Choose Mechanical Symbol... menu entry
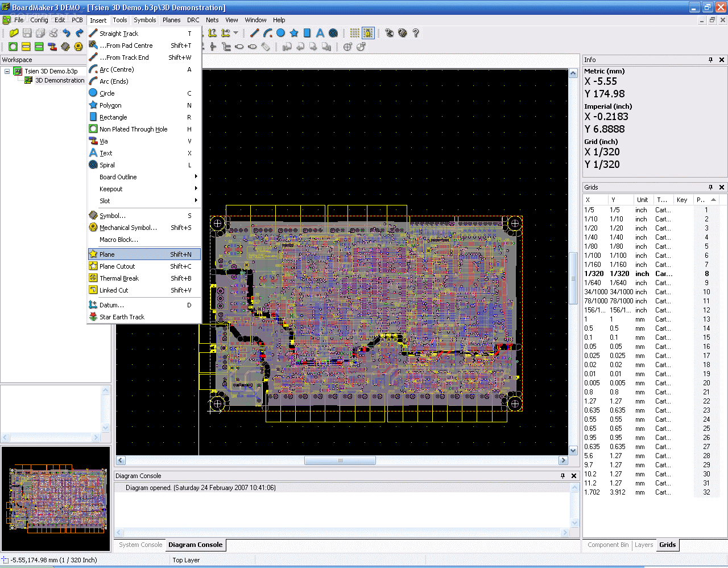Image resolution: width=728 pixels, height=568 pixels. tap(144, 228)
